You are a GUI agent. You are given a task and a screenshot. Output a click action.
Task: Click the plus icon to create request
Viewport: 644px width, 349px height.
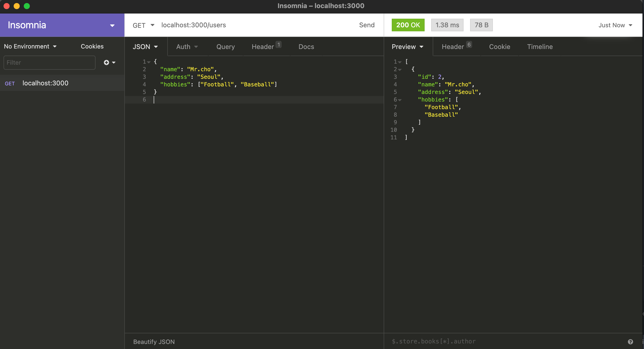pyautogui.click(x=107, y=62)
